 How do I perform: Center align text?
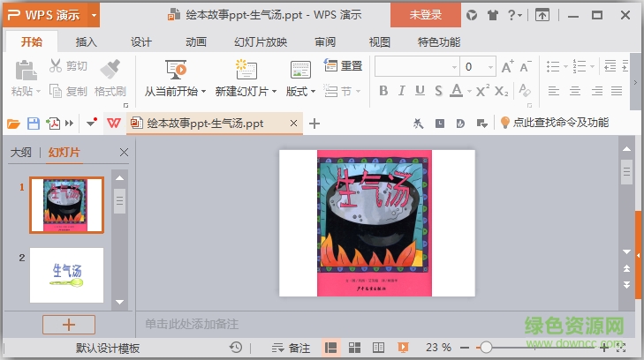point(575,91)
